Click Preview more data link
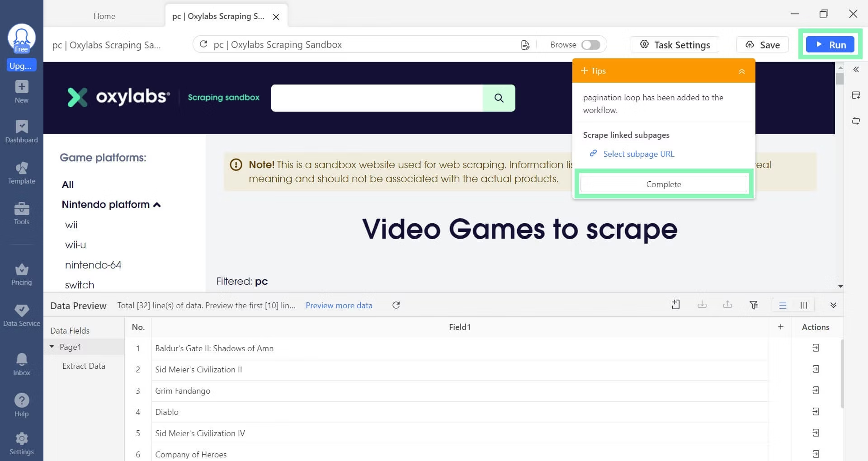 click(x=339, y=306)
